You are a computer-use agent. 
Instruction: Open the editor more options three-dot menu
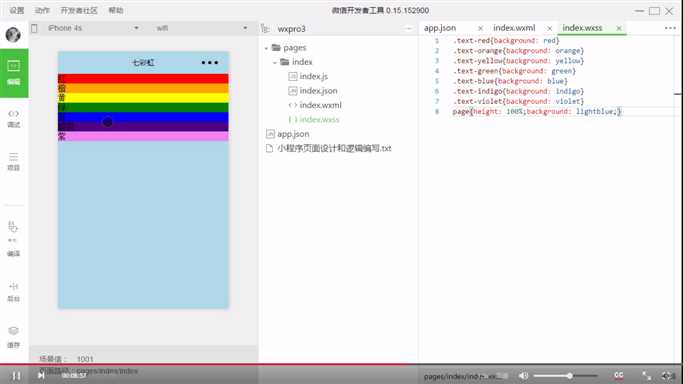coord(670,28)
